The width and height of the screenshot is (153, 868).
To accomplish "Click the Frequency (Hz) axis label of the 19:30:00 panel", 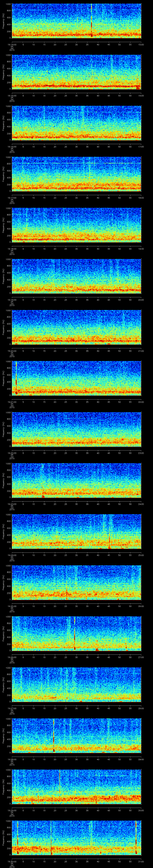I will tap(3, 838).
